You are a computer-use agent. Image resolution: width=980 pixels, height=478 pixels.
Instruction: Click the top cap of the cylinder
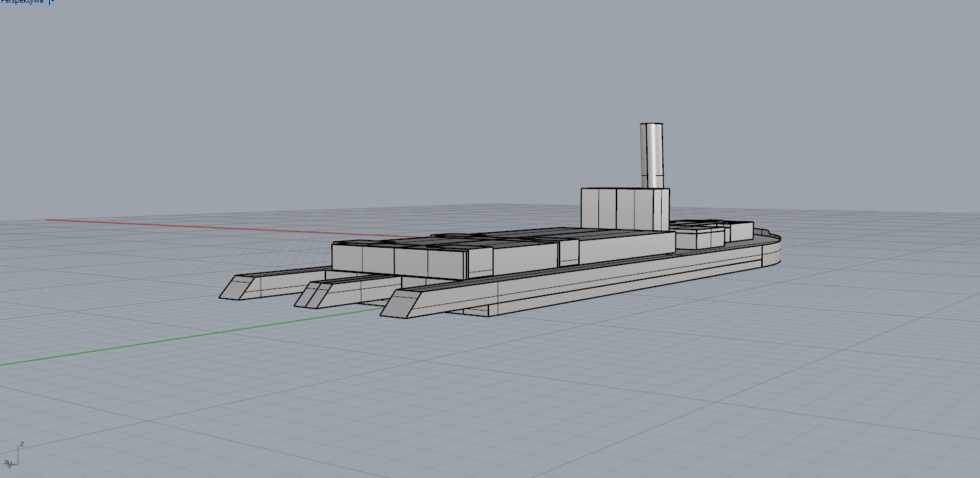coord(651,124)
